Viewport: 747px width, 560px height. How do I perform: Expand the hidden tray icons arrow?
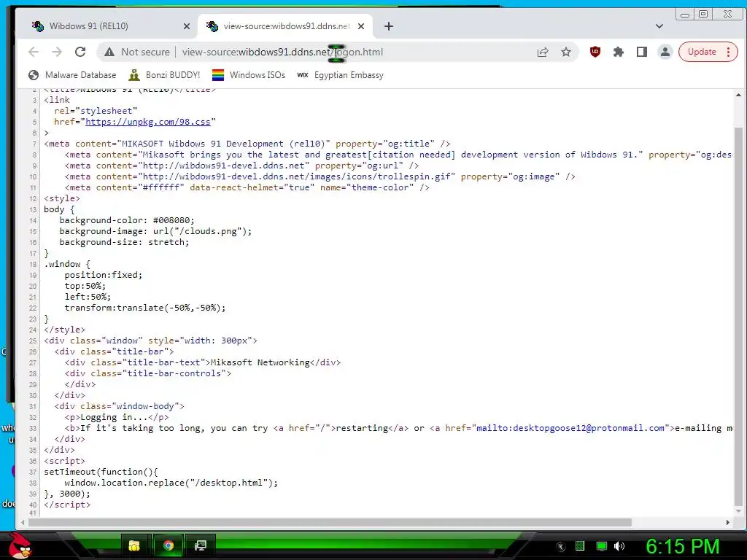pos(561,546)
